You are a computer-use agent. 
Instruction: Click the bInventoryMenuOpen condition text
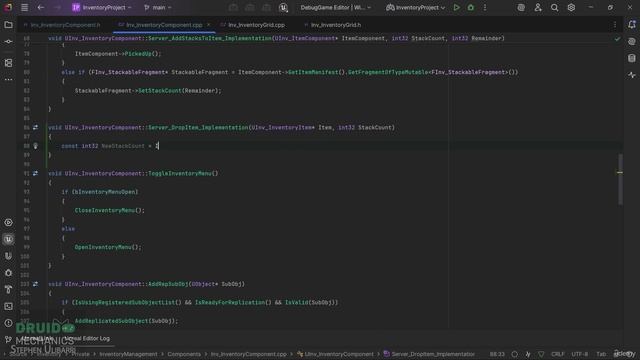click(x=105, y=192)
